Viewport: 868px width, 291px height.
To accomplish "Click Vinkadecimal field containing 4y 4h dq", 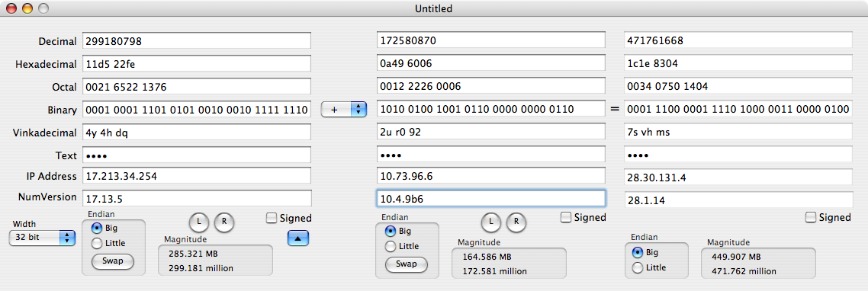I will [x=197, y=133].
